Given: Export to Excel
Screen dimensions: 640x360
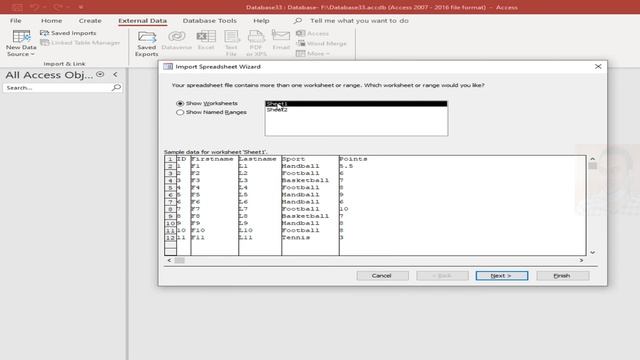Looking at the screenshot, I should [206, 40].
